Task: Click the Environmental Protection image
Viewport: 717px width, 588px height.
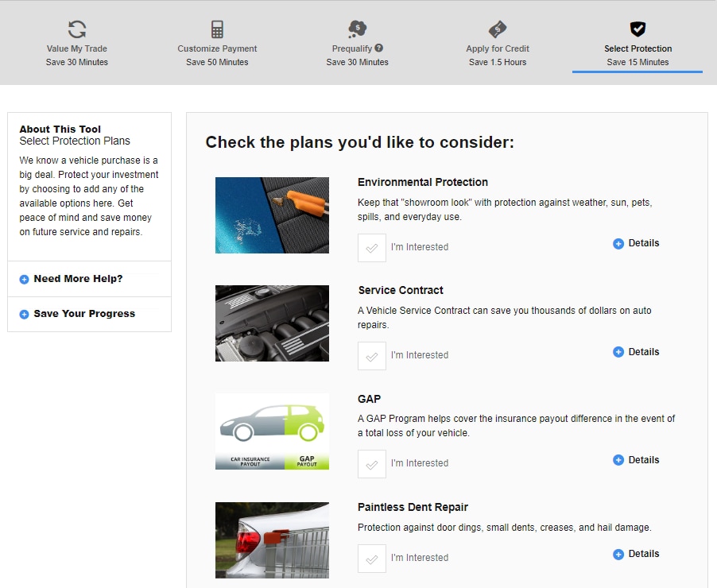Action: tap(272, 215)
